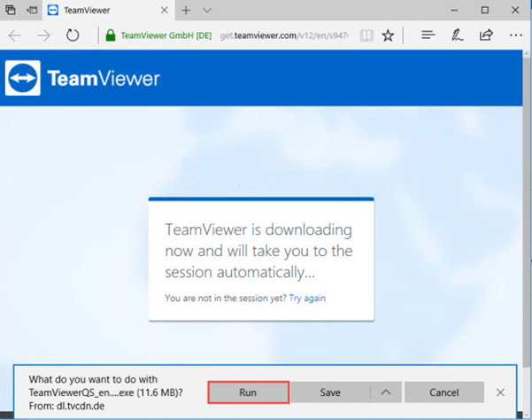Go back to the previous page
The height and width of the screenshot is (420, 532).
point(15,35)
